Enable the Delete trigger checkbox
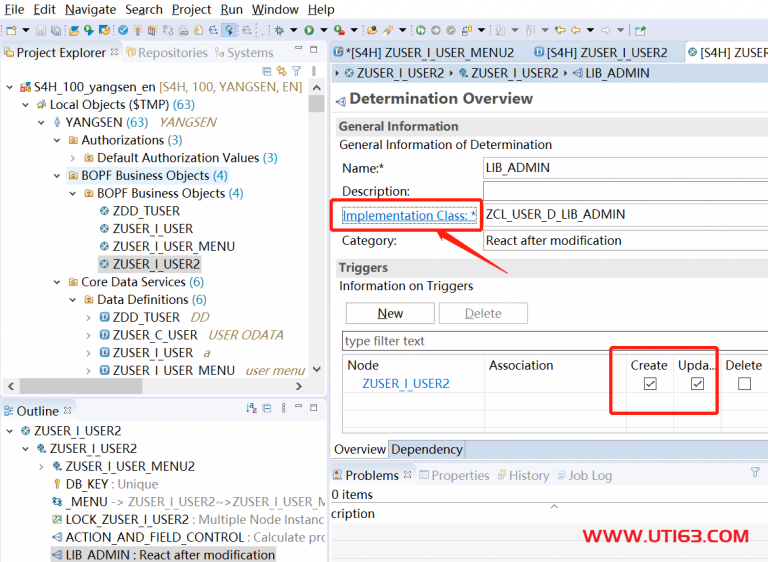The image size is (768, 562). tap(744, 384)
